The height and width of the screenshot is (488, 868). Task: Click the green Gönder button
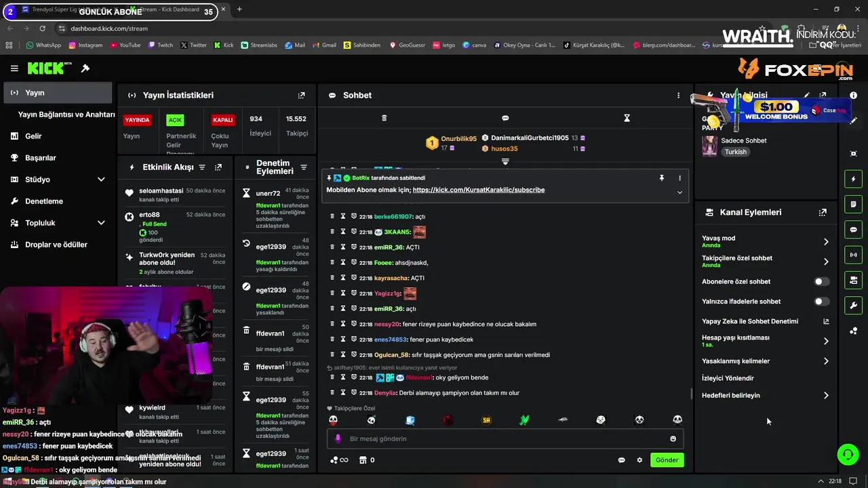pos(667,460)
